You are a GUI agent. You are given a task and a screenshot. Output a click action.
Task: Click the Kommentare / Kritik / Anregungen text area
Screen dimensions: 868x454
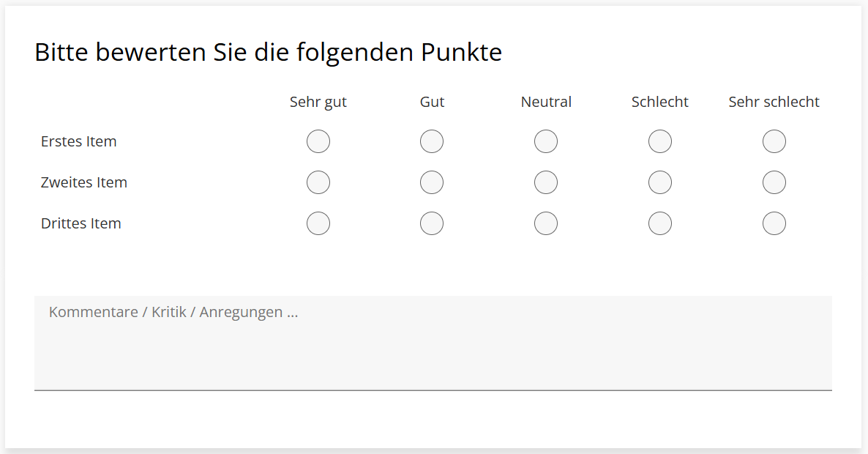433,343
